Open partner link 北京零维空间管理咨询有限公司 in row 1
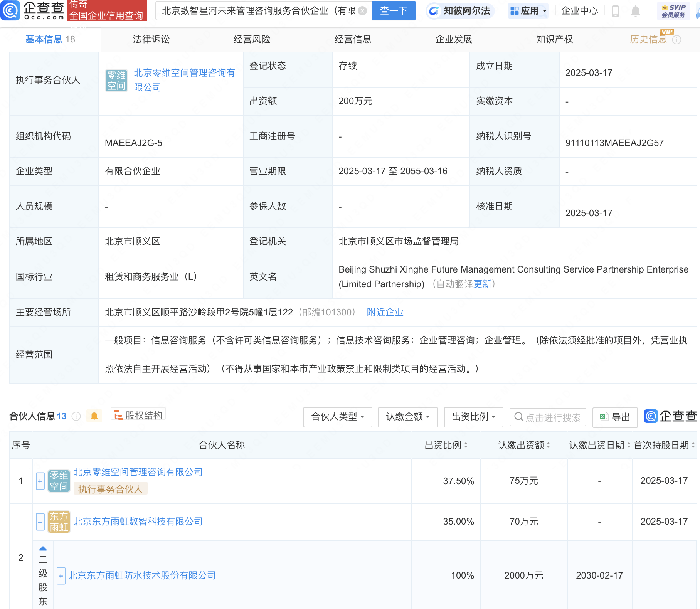Screen dimensions: 700x609 [x=138, y=472]
